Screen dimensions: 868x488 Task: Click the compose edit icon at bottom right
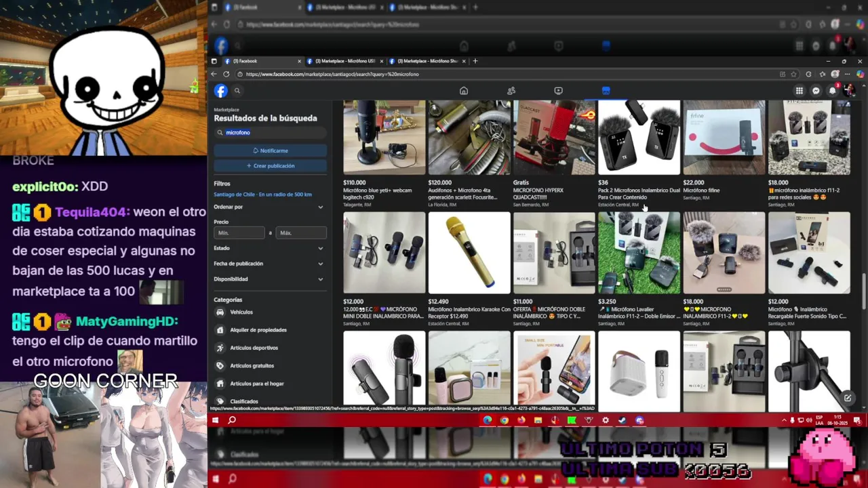[x=847, y=398]
